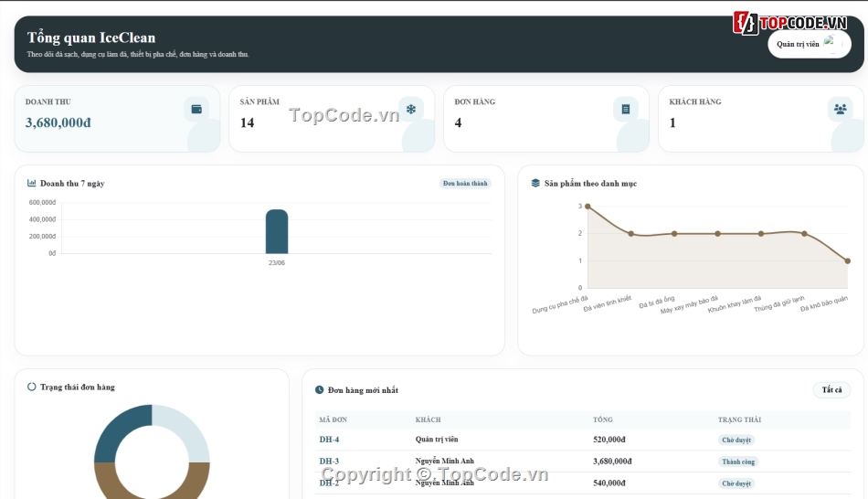Click the first data point on category line chart
Image resolution: width=868 pixels, height=499 pixels.
tap(587, 207)
